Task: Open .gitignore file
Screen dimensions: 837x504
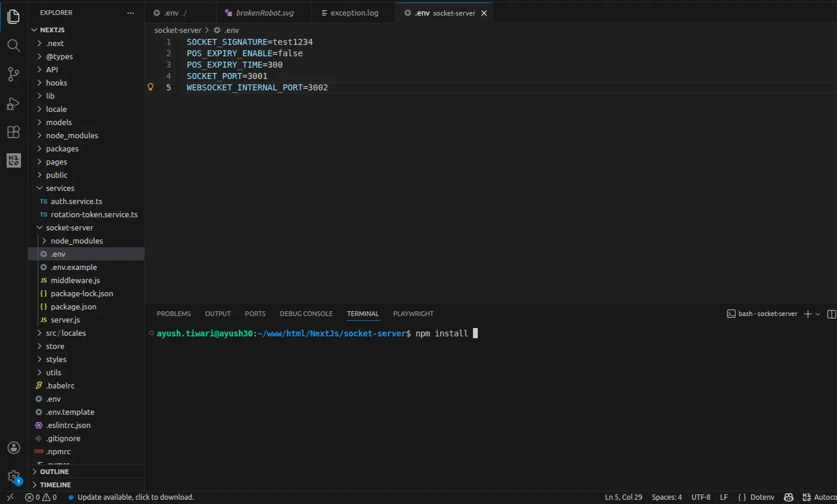Action: point(63,438)
